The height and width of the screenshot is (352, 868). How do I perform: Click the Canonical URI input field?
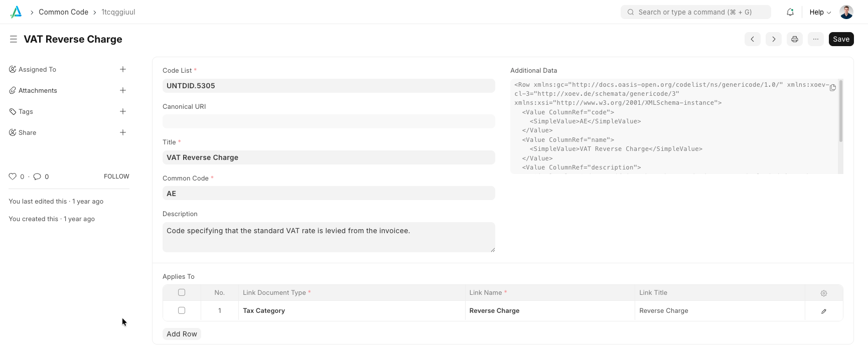click(329, 121)
